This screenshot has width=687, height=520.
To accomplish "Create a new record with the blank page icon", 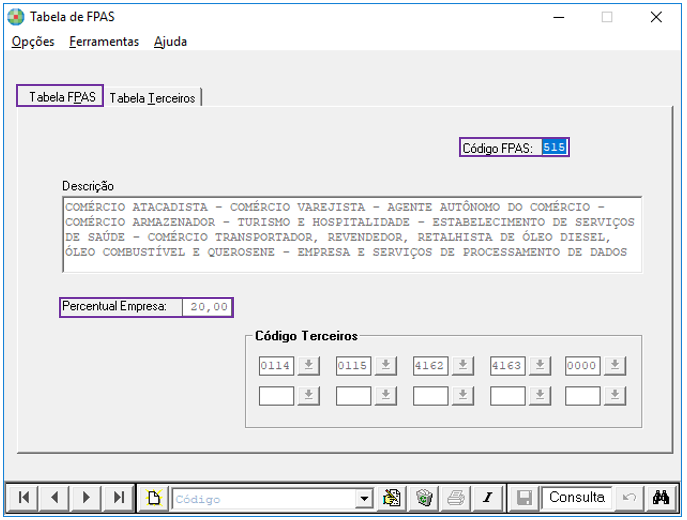I will (x=154, y=498).
